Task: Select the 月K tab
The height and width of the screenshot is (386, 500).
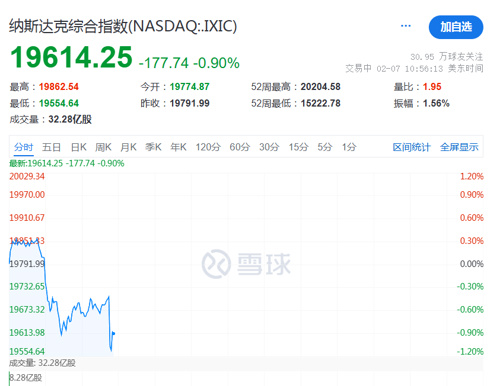Action: coord(128,147)
